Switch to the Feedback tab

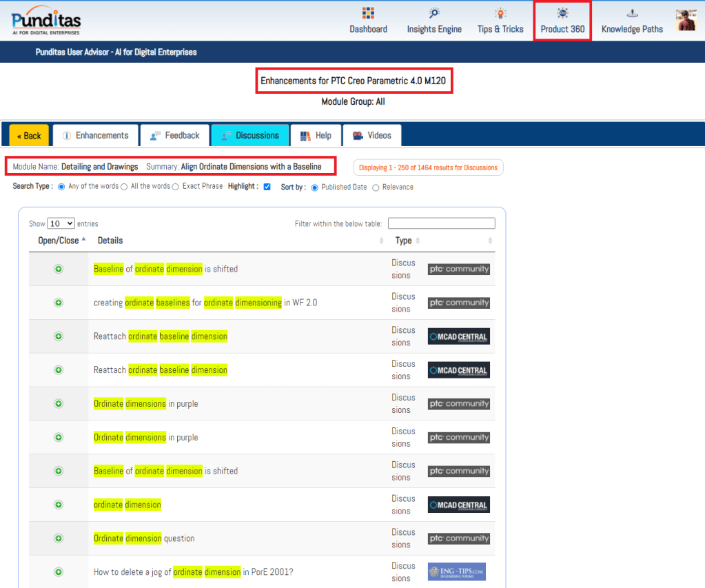[175, 136]
